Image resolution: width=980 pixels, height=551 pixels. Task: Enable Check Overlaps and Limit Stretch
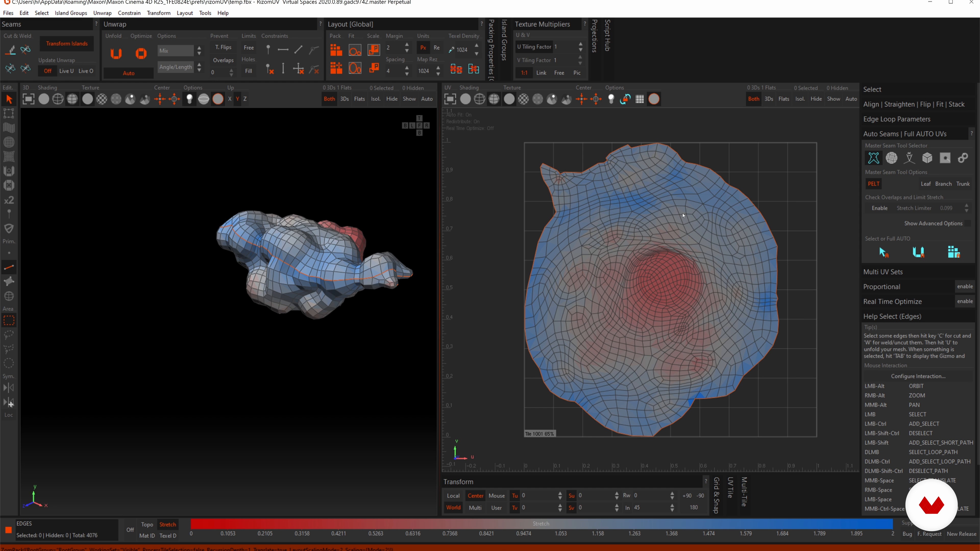coord(879,208)
